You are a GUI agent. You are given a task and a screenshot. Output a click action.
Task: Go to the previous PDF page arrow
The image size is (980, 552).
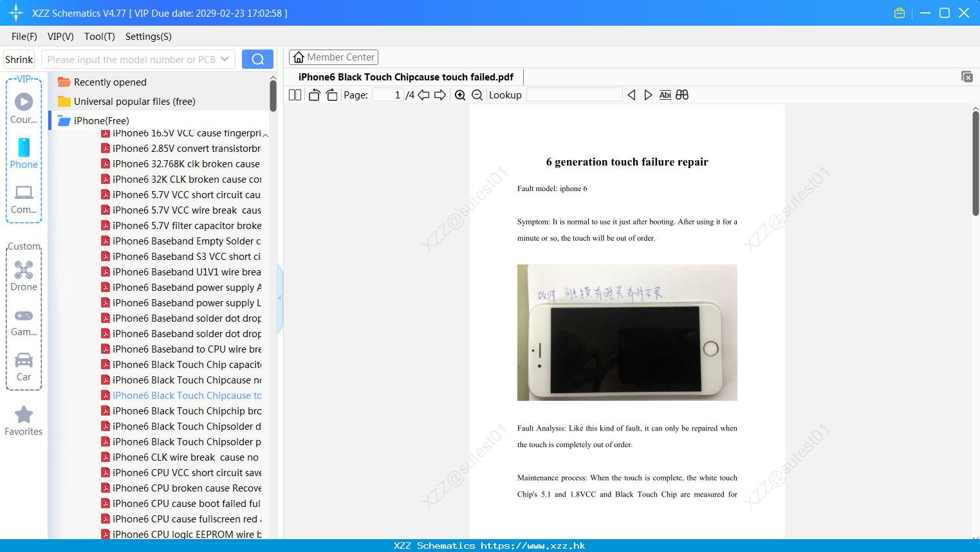[423, 95]
